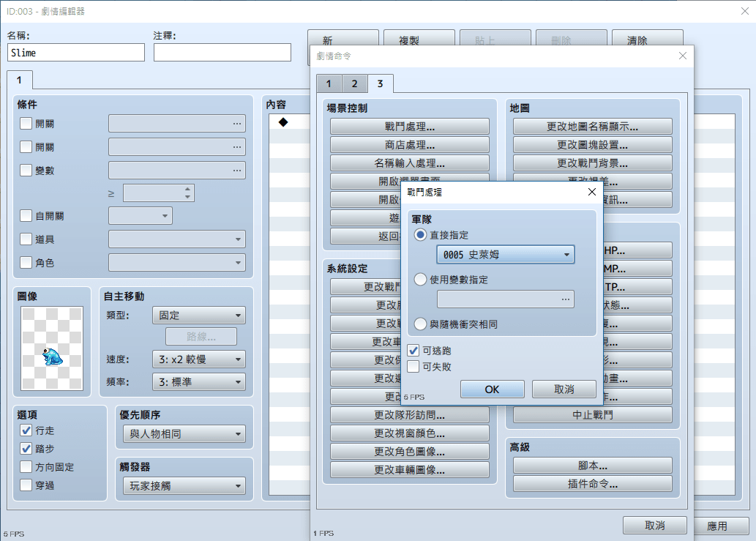Click 取消 in the 戰鬥處理 dialog
The image size is (756, 541).
[x=564, y=389]
